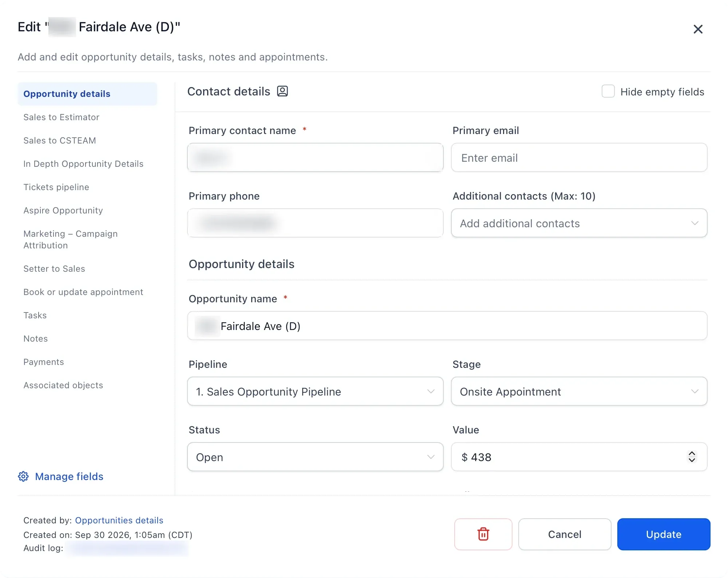This screenshot has height=578, width=728.
Task: Switch to the Tasks section
Action: 35,315
